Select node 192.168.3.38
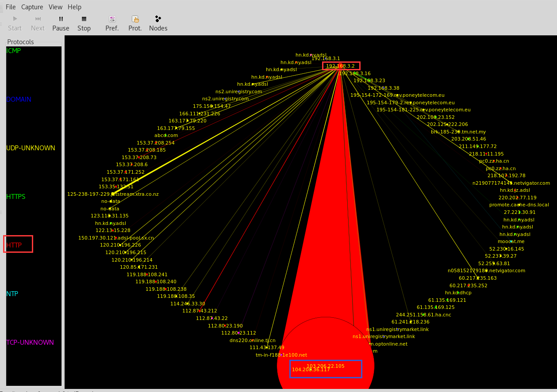The height and width of the screenshot is (392, 557). pyautogui.click(x=384, y=88)
